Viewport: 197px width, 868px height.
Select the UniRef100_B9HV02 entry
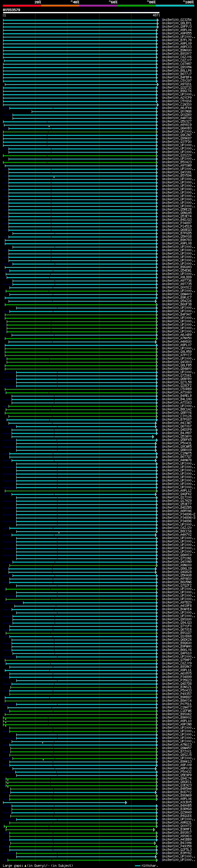(176, 717)
